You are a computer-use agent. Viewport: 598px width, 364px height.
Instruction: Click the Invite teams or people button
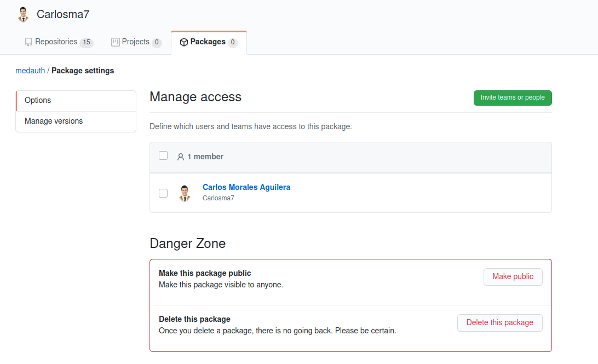point(513,97)
